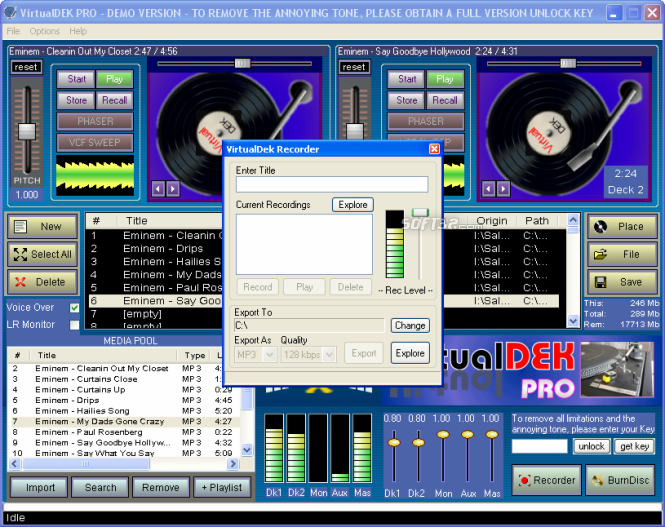Screen dimensions: 665x527
Task: Click Media Pool horizontal scroll left arrow
Action: [x=14, y=464]
